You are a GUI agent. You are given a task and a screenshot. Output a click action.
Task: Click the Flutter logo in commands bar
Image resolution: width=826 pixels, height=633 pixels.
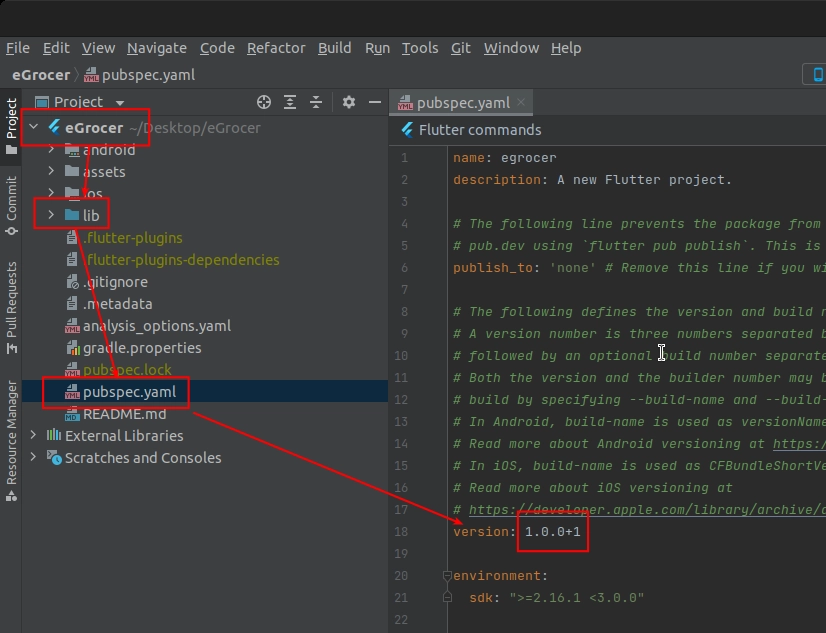click(407, 130)
